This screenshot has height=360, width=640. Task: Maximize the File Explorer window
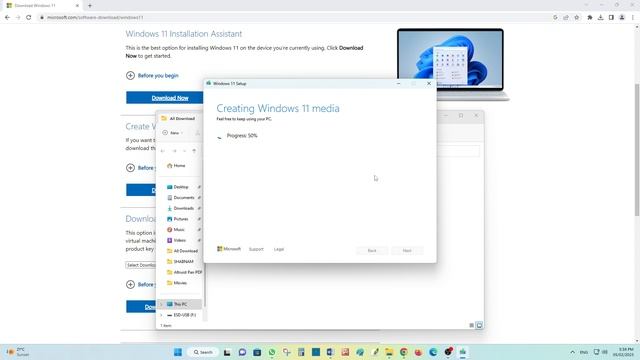(x=461, y=116)
